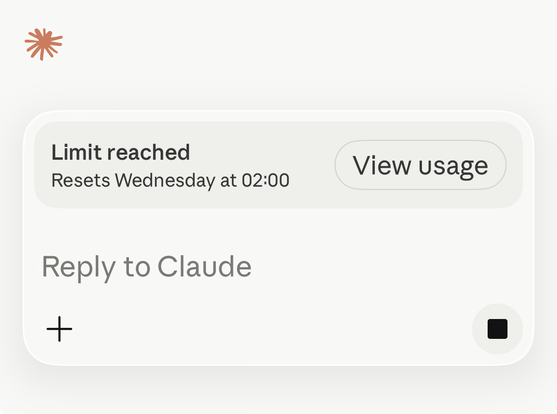Add a file using the plus icon
Image resolution: width=557 pixels, height=414 pixels.
coord(59,329)
